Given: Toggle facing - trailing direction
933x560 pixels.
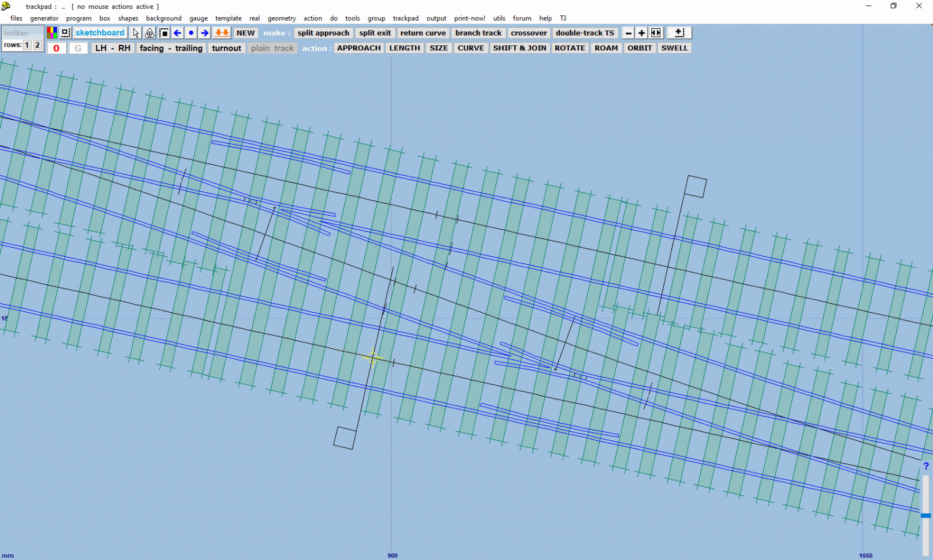Looking at the screenshot, I should (x=171, y=48).
